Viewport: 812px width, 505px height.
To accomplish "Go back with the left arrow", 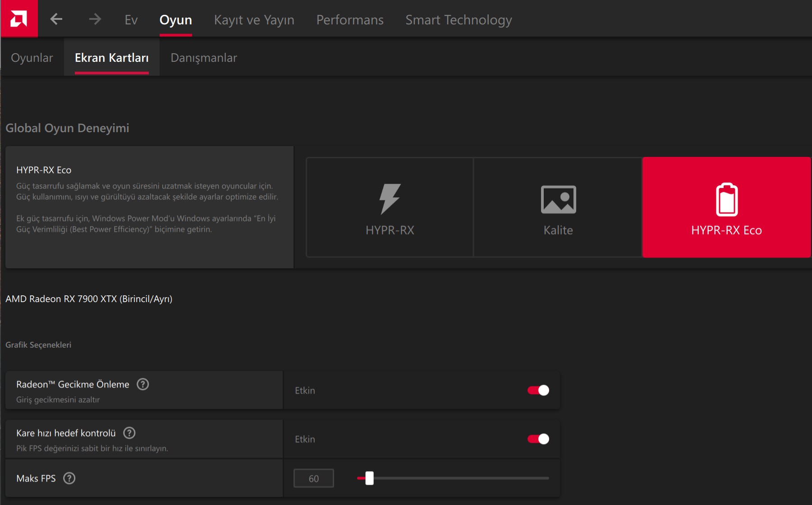I will (56, 19).
